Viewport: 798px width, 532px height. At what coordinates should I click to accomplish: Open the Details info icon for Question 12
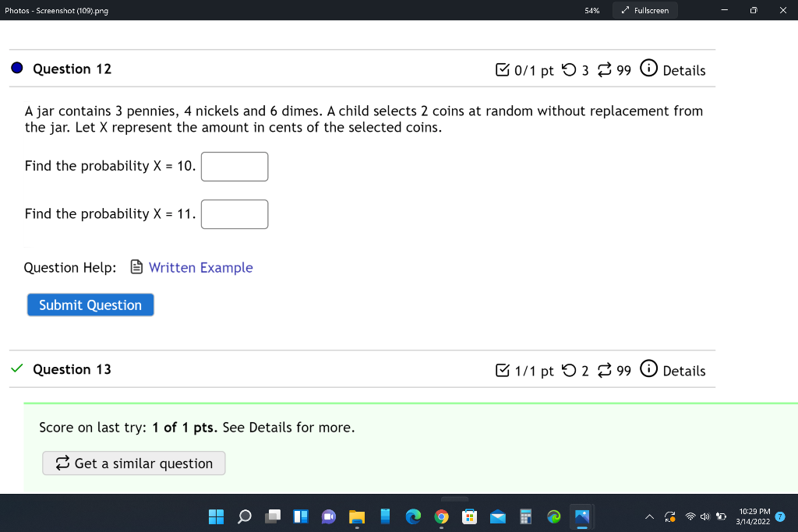649,69
